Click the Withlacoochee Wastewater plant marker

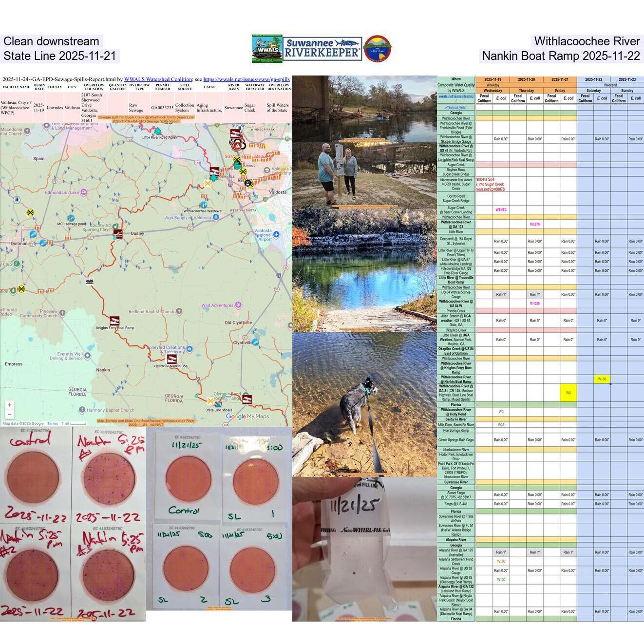click(203, 204)
